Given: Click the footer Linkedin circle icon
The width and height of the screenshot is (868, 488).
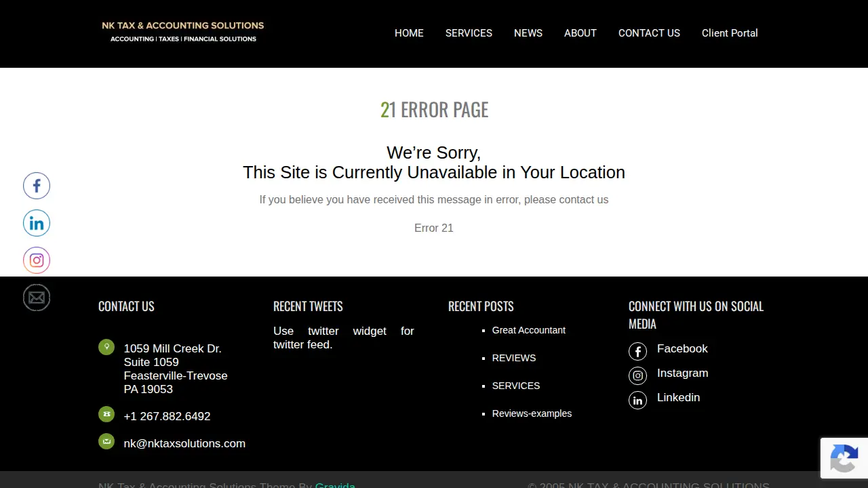Looking at the screenshot, I should pos(637,400).
